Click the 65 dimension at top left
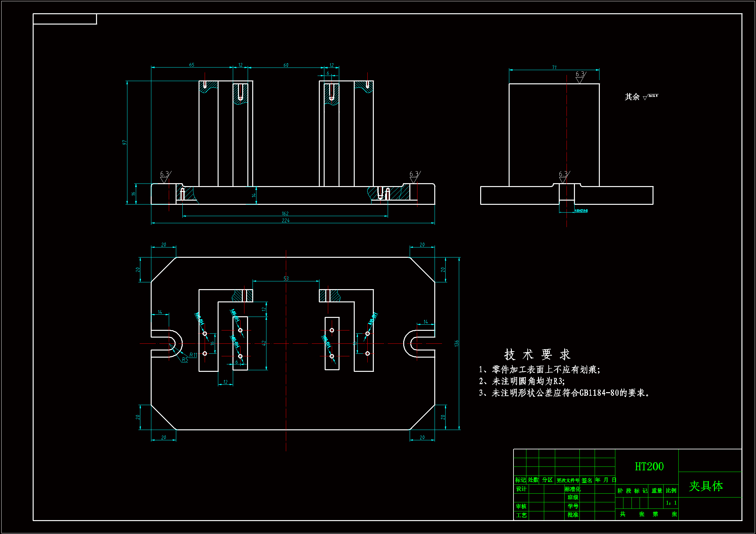This screenshot has width=756, height=534. point(192,65)
